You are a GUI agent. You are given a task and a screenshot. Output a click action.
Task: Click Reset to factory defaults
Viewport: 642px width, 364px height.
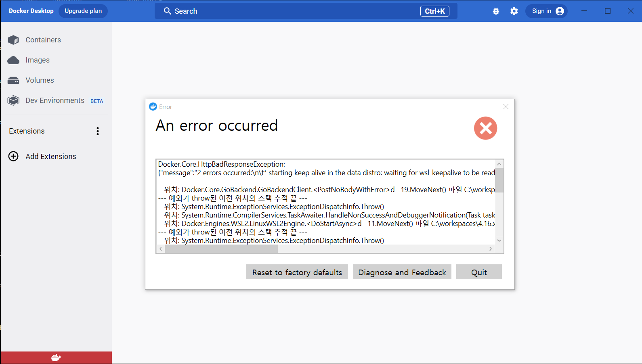coord(297,272)
